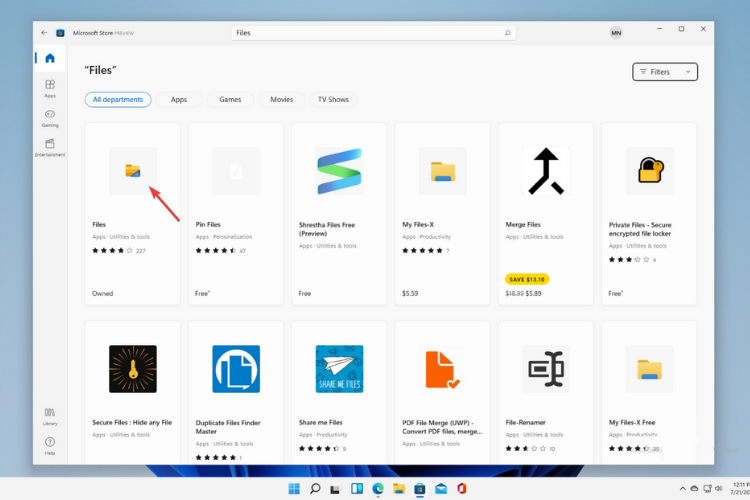This screenshot has height=500, width=750.
Task: Open the Windows Start menu on taskbar
Action: point(294,489)
